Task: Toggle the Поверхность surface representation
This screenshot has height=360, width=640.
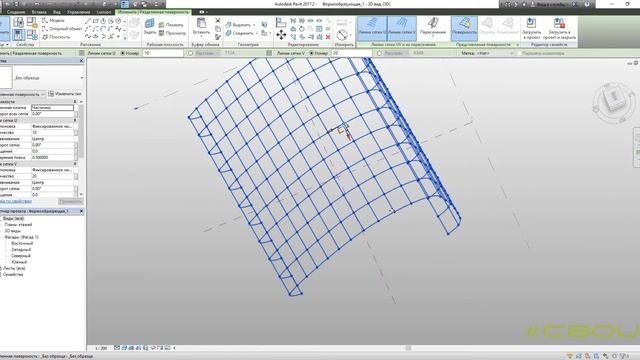Action: 464,28
